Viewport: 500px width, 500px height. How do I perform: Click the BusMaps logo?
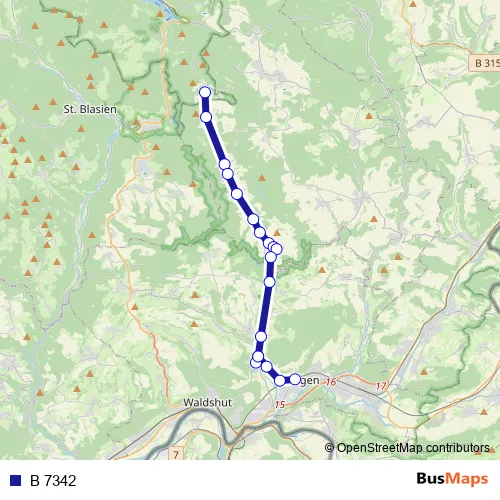click(452, 479)
